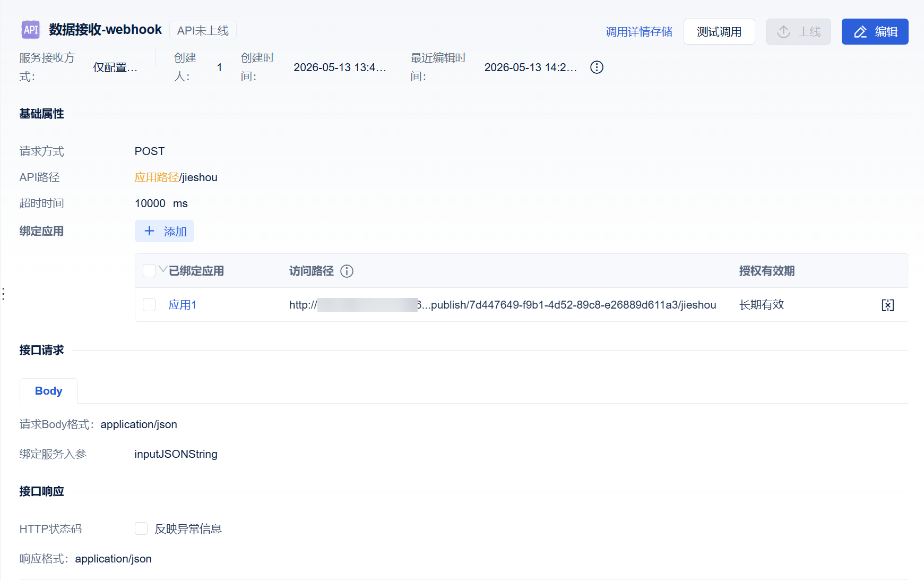Click the 测试调用 button

point(719,32)
